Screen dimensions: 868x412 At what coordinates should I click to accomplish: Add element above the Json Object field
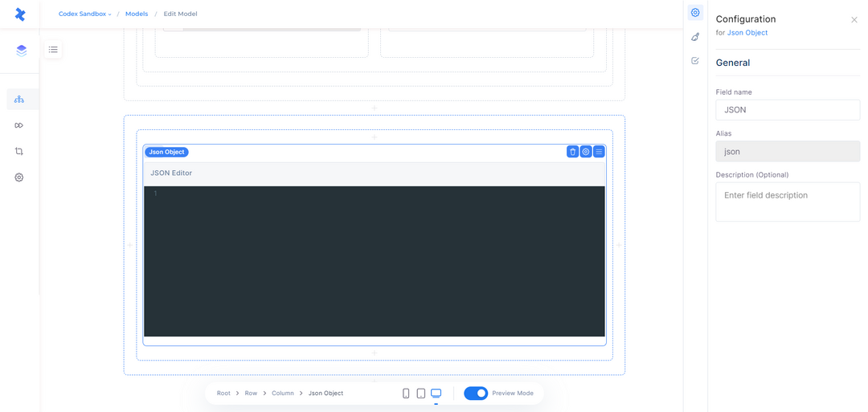[x=375, y=137]
